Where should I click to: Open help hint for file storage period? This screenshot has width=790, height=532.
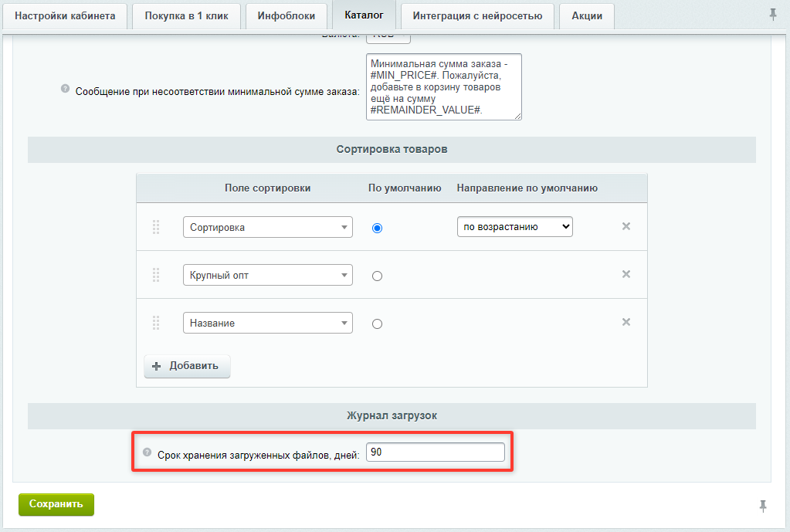(147, 452)
